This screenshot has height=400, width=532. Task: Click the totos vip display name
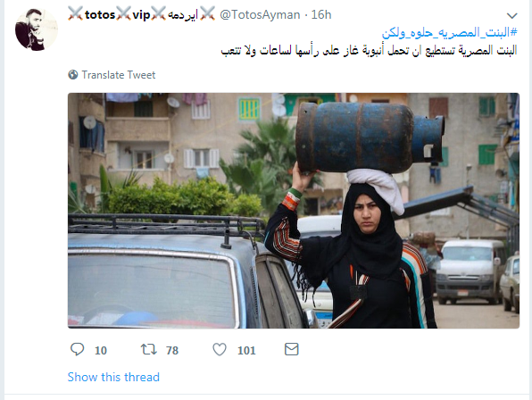point(118,15)
